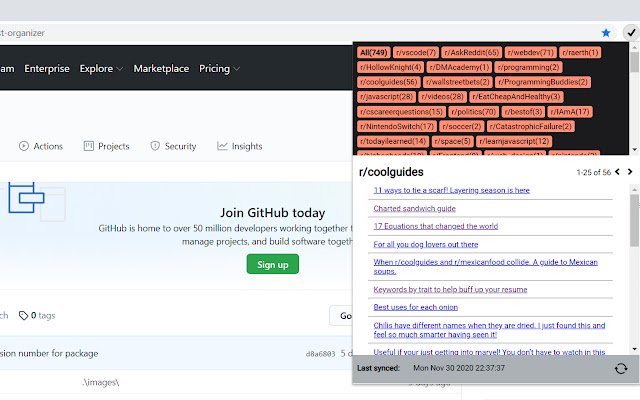Switch to the Security tab
Image resolution: width=640 pixels, height=400 pixels.
coord(173,146)
